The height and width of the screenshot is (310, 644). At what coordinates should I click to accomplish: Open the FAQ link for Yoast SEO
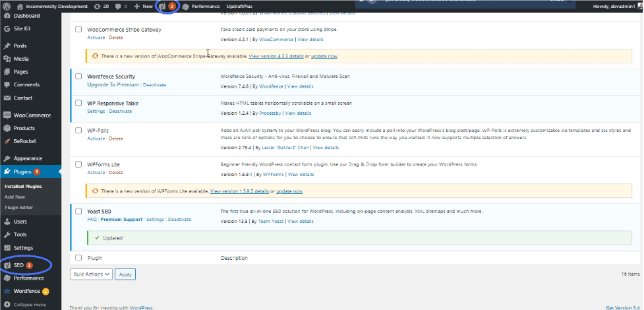[x=92, y=220]
